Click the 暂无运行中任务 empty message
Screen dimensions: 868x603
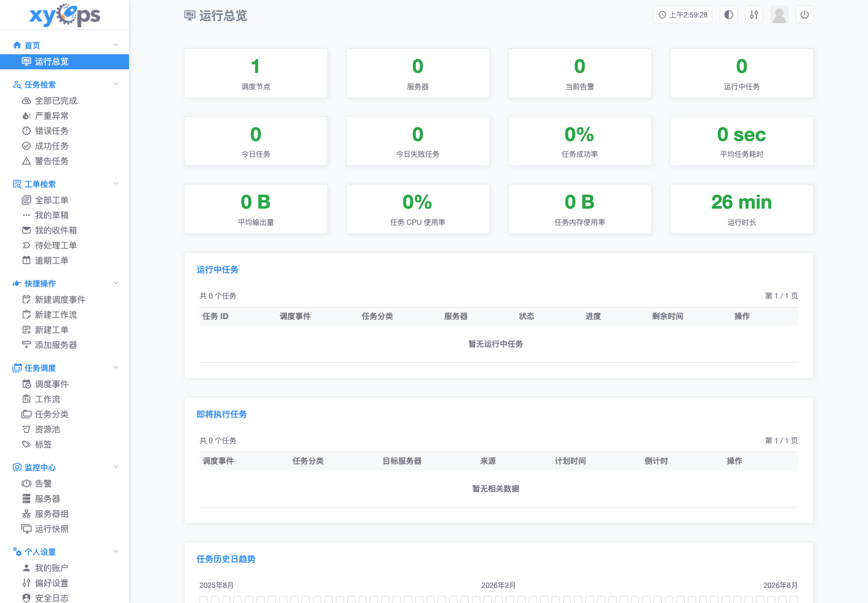click(496, 344)
